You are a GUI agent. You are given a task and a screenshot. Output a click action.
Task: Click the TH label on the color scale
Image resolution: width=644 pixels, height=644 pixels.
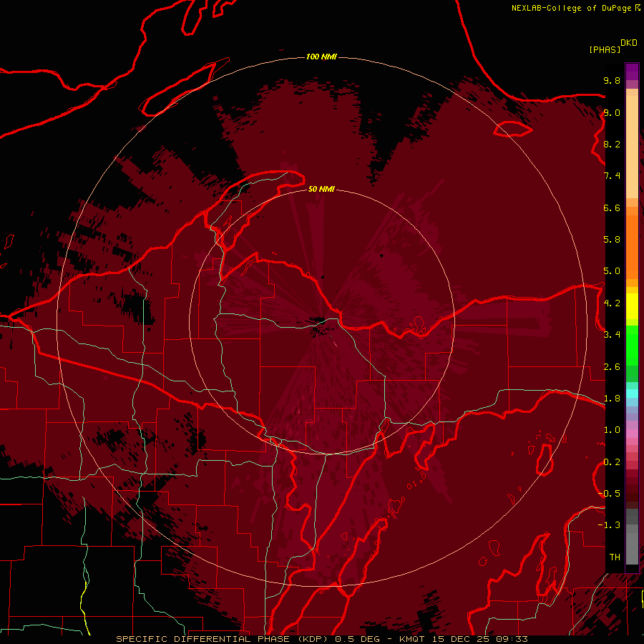pyautogui.click(x=615, y=557)
